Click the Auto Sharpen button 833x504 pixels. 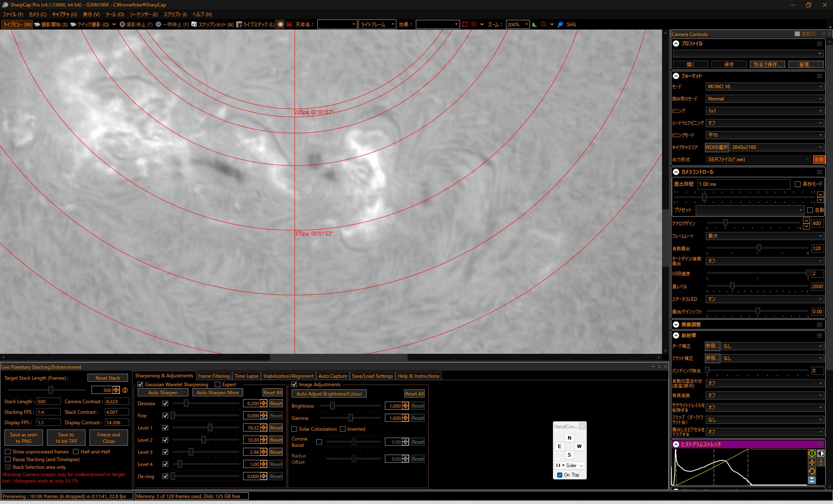coord(163,393)
